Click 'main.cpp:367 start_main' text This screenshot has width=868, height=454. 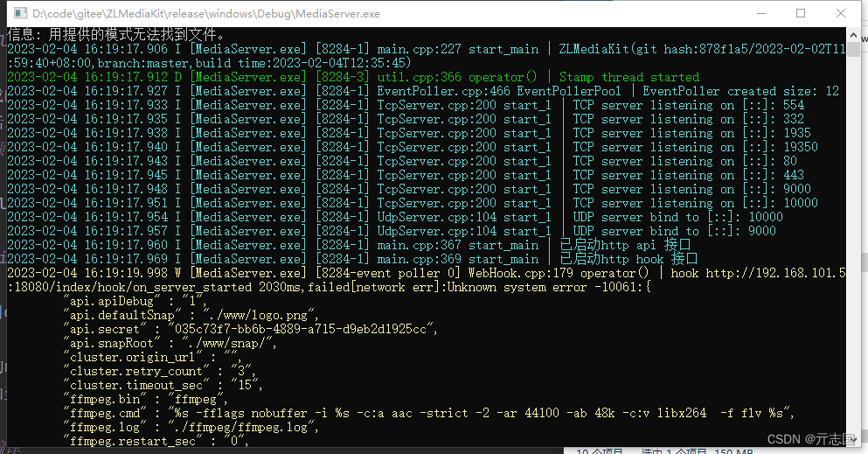pyautogui.click(x=458, y=245)
